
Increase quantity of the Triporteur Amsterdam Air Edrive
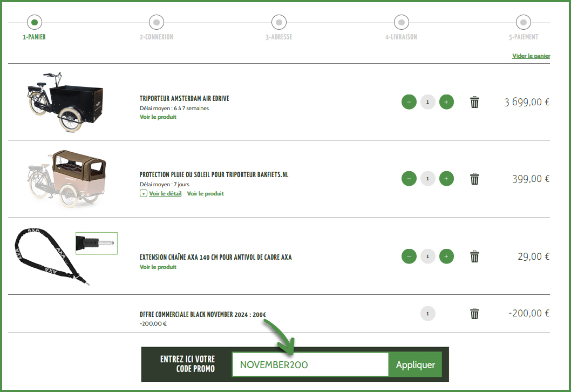446,102
